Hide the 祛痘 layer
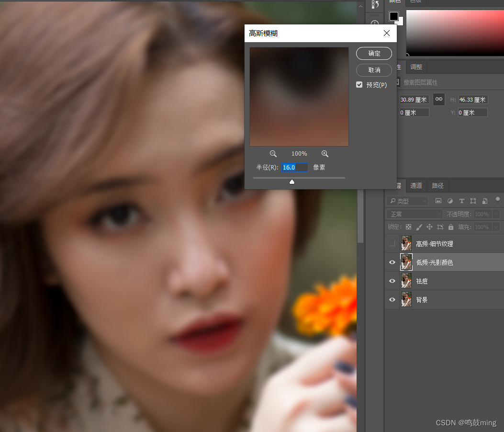504x432 pixels. point(392,281)
